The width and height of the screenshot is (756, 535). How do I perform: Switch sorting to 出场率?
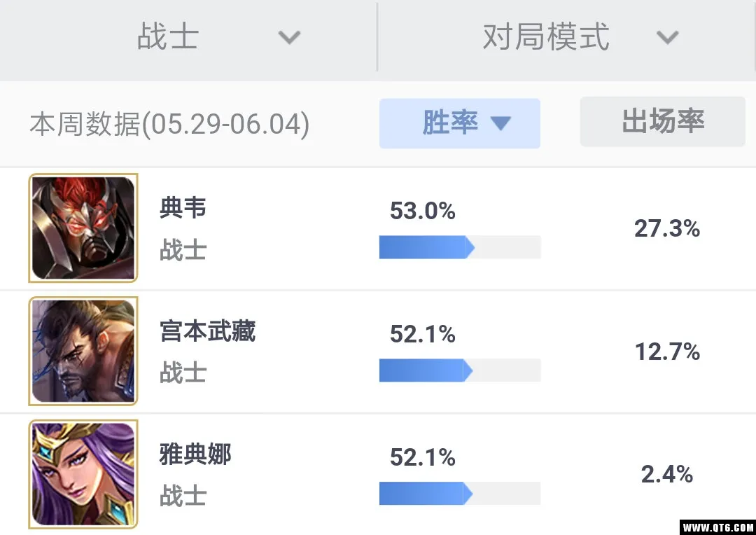(663, 122)
